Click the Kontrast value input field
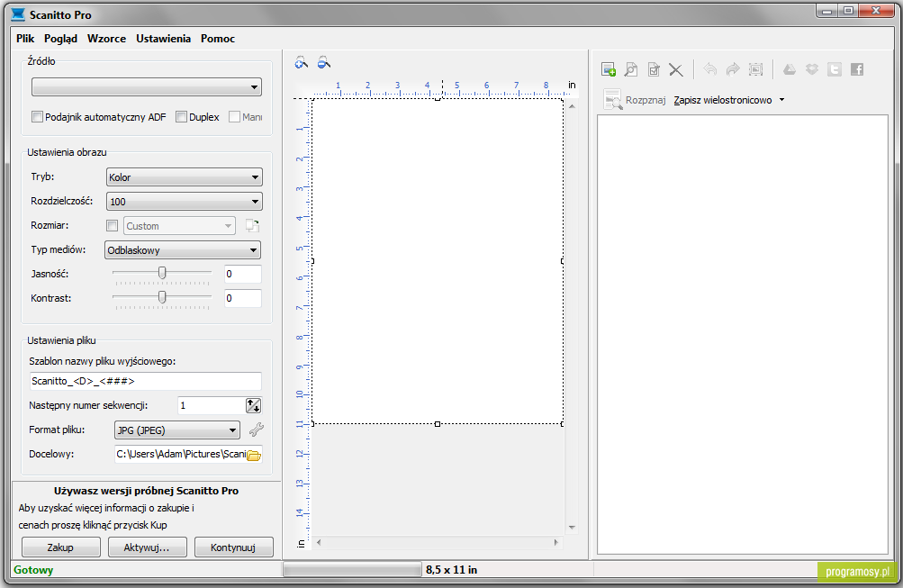 (x=243, y=298)
